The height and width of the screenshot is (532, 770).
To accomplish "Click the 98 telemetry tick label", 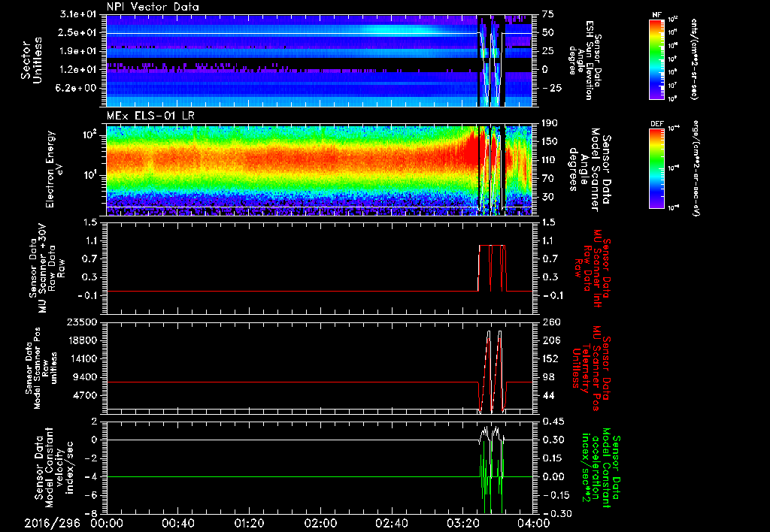I will pyautogui.click(x=548, y=377).
